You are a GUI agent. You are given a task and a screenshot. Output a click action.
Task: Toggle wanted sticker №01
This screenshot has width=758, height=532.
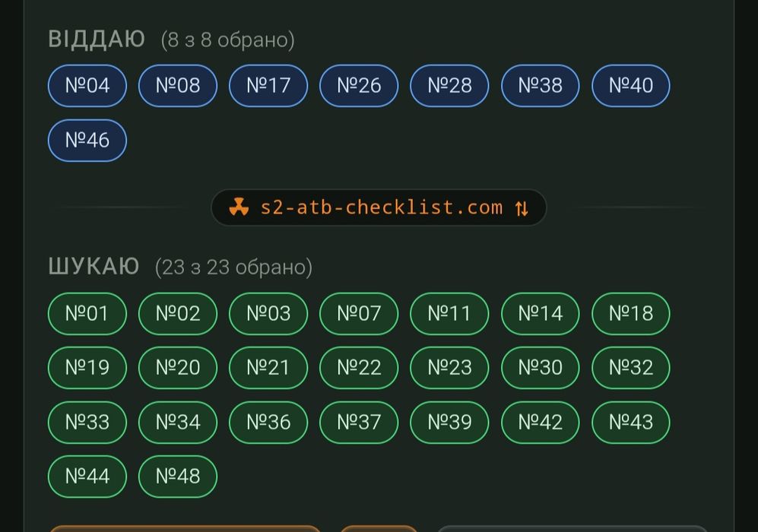[87, 314]
